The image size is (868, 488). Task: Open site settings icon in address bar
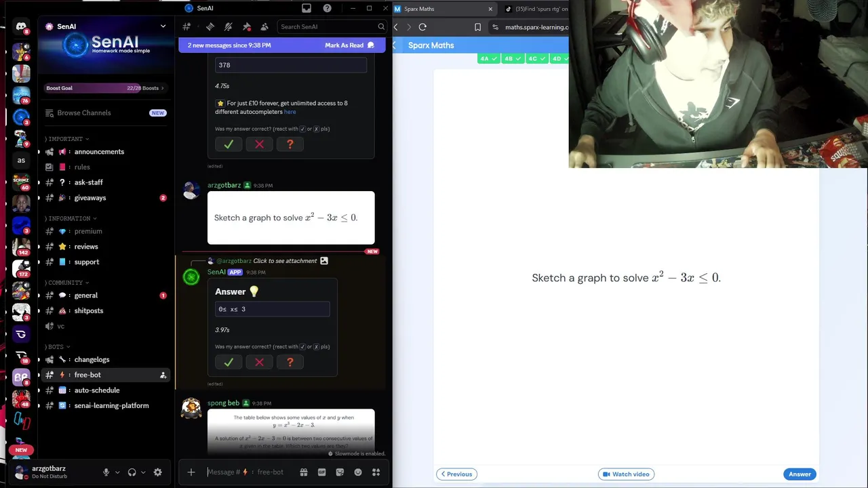496,27
